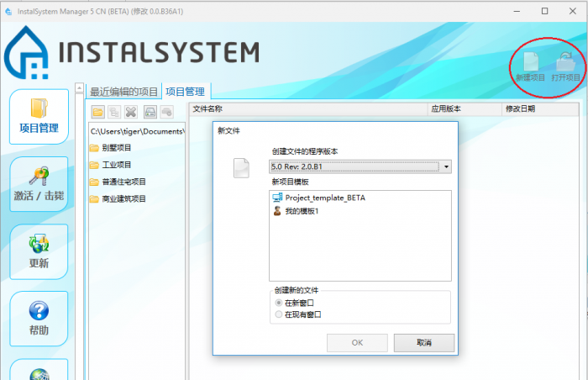Image resolution: width=588 pixels, height=380 pixels.
Task: Open the 激活 / 击毙 sidebar section
Action: pos(39,185)
